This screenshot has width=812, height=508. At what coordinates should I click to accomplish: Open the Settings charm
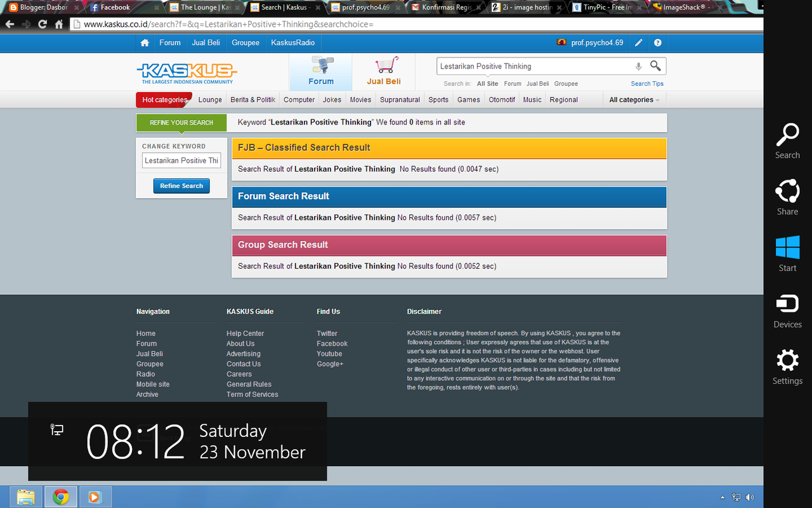(787, 367)
